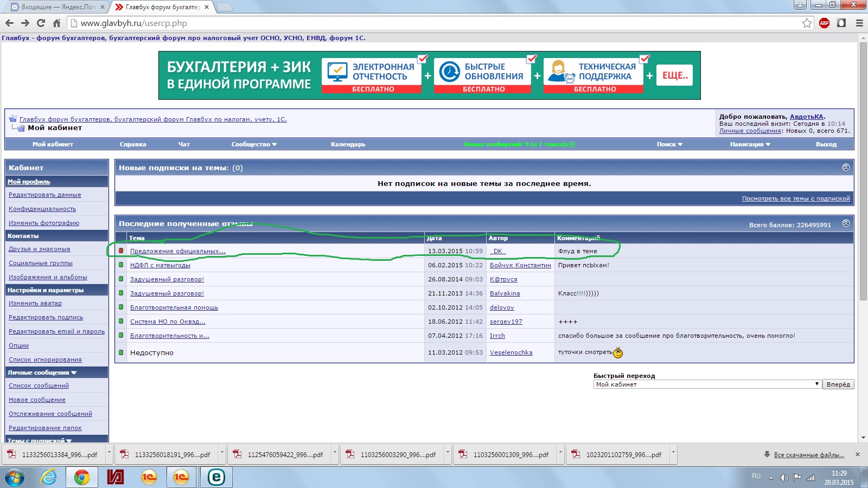
Task: Open the quick navigation dropdown 'Мой кабинет'
Action: point(707,384)
